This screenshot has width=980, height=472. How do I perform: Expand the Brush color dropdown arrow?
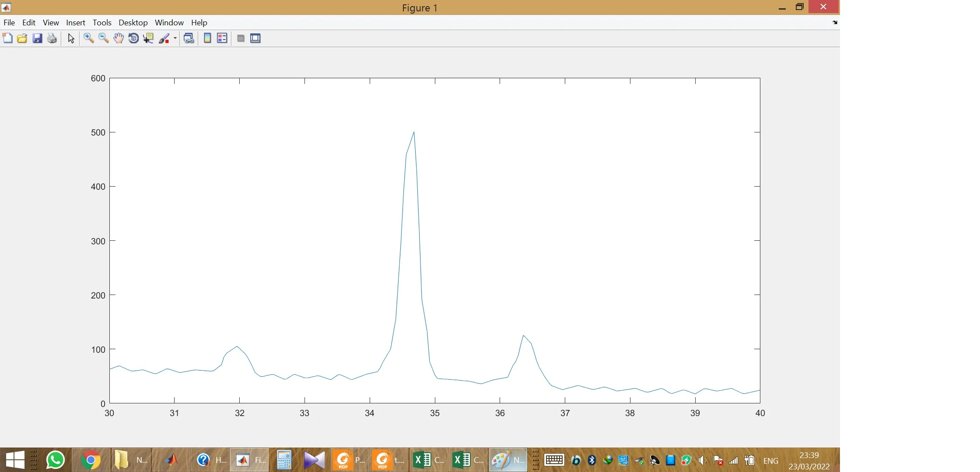175,38
